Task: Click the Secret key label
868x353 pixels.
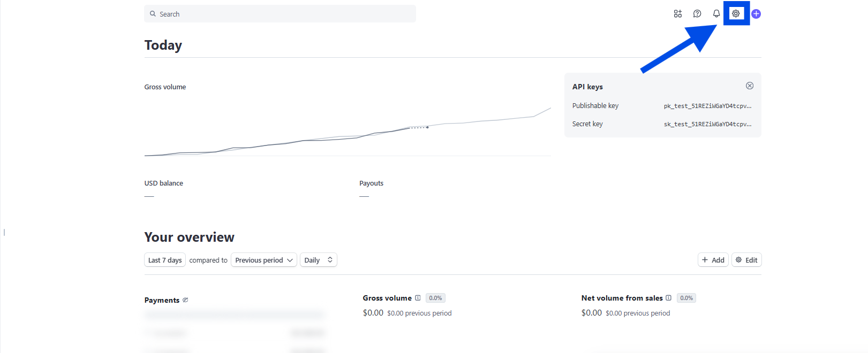Action: pyautogui.click(x=587, y=124)
